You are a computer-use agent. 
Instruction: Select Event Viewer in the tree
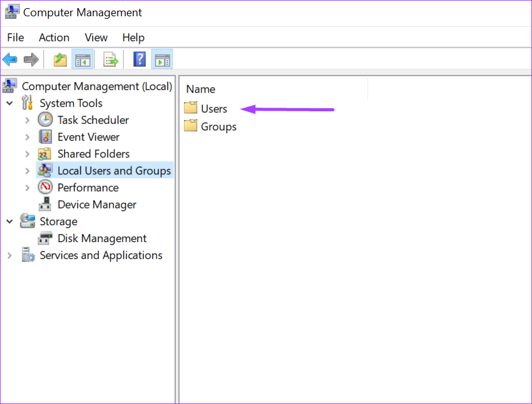click(x=88, y=137)
